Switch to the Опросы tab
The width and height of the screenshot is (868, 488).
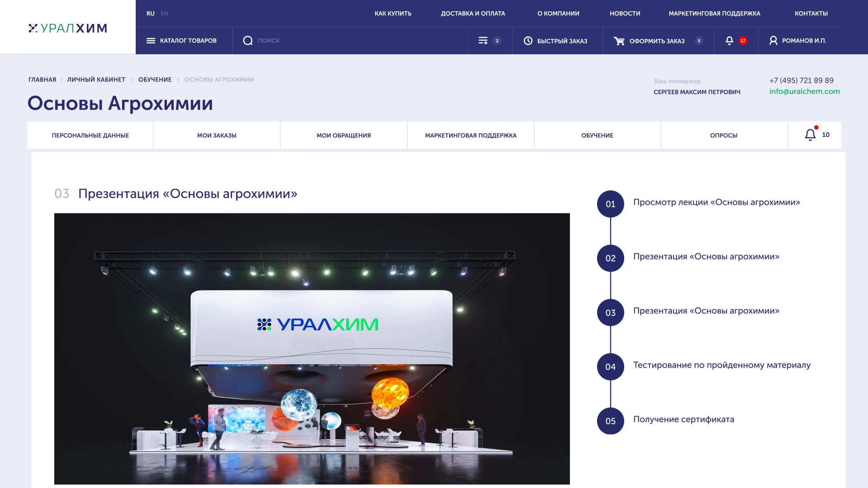pos(724,135)
